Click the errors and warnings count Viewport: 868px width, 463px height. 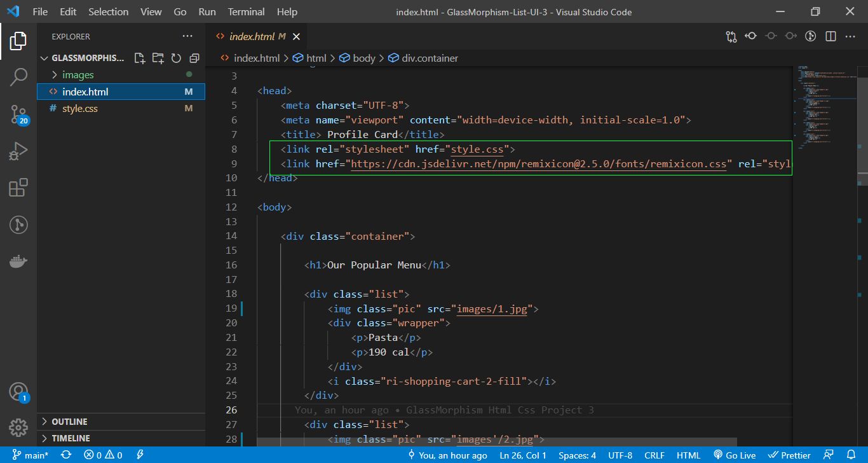tap(104, 455)
